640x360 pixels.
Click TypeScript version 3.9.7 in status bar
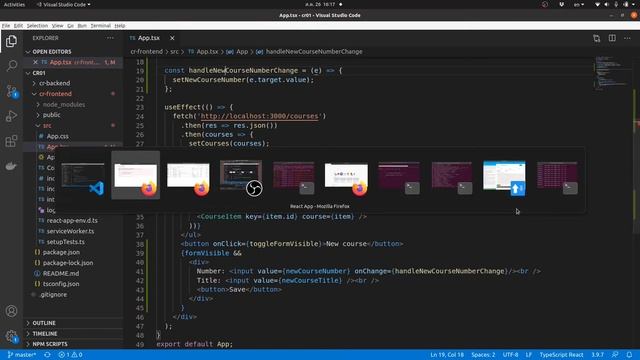(598, 355)
